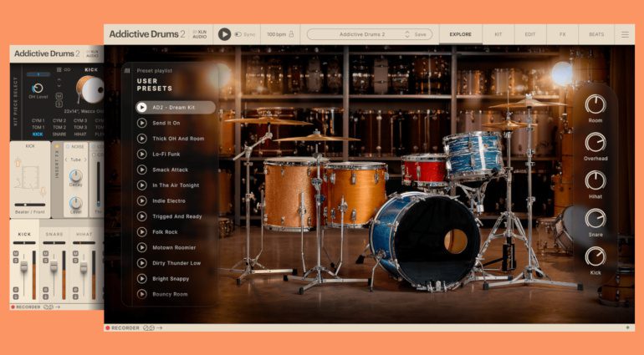
Task: Play the Send It On preset
Action: click(142, 123)
